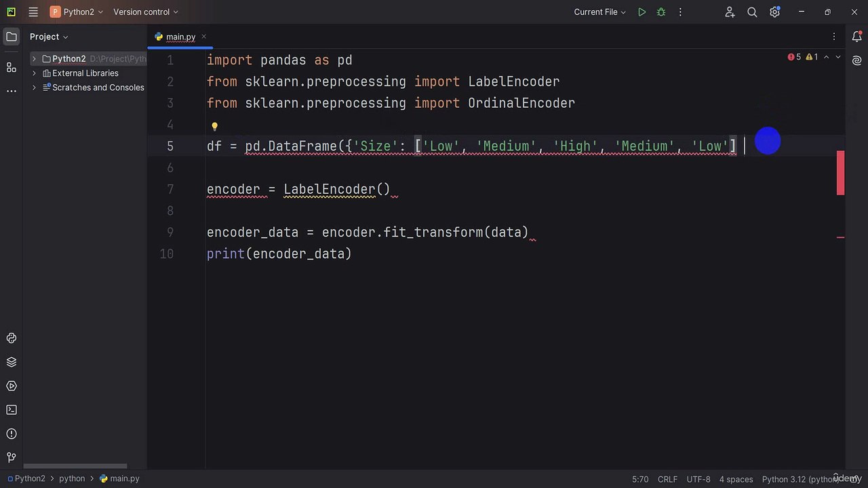Open Notifications bell icon
This screenshot has height=488, width=868.
pos(856,37)
